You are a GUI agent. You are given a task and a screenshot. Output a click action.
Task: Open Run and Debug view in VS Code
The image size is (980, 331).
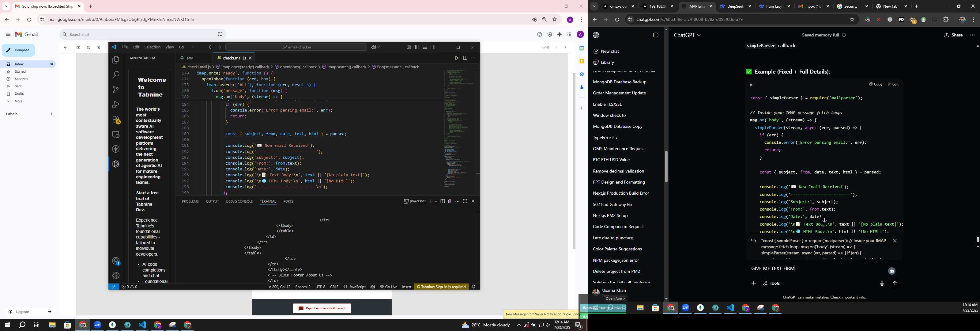click(x=116, y=105)
